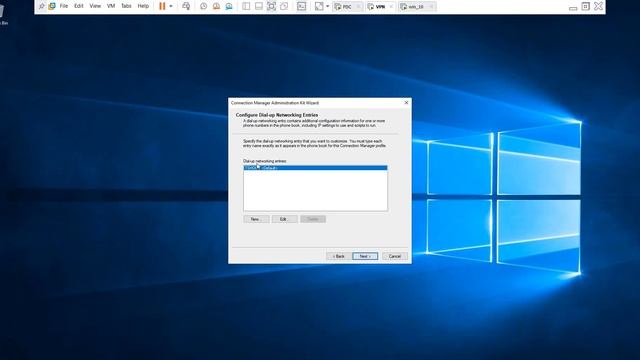Click the New... button
The width and height of the screenshot is (640, 360).
pyautogui.click(x=256, y=219)
